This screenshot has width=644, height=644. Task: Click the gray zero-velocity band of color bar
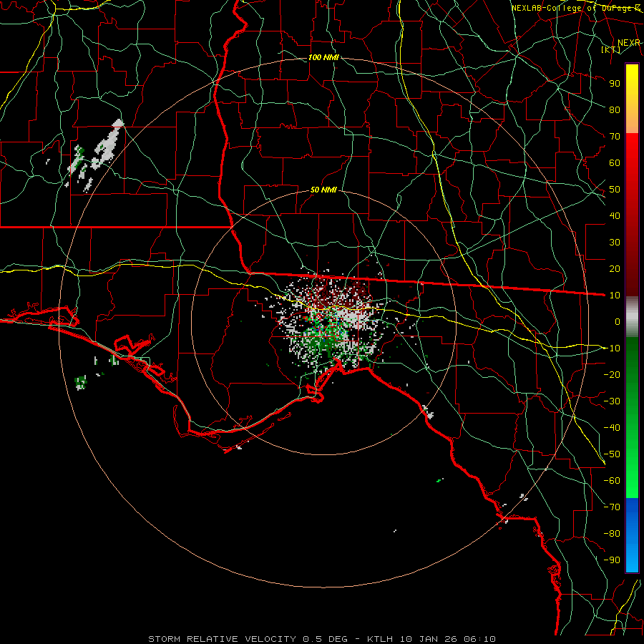(x=632, y=317)
